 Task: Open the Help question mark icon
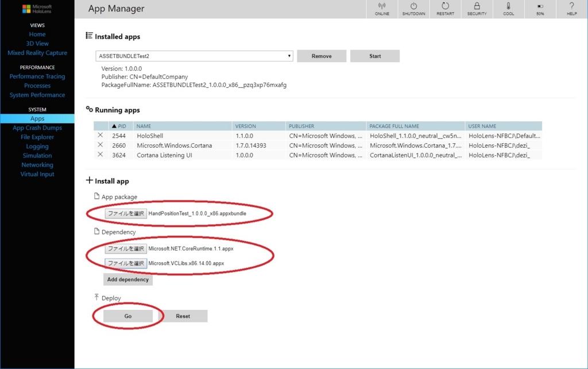click(571, 9)
